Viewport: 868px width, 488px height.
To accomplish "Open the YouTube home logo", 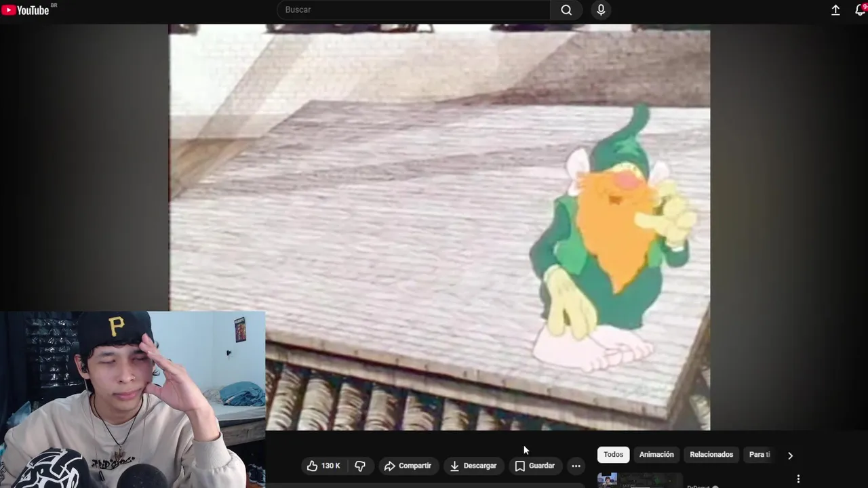I will (x=25, y=10).
